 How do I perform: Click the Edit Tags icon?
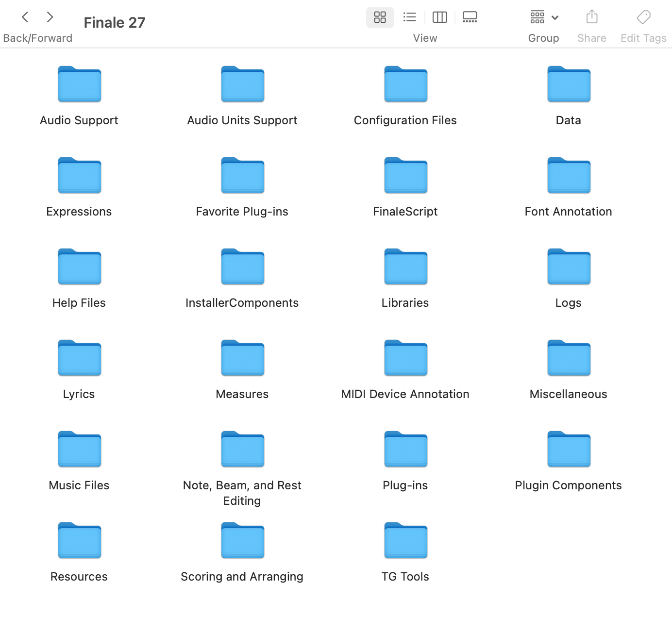tap(643, 17)
